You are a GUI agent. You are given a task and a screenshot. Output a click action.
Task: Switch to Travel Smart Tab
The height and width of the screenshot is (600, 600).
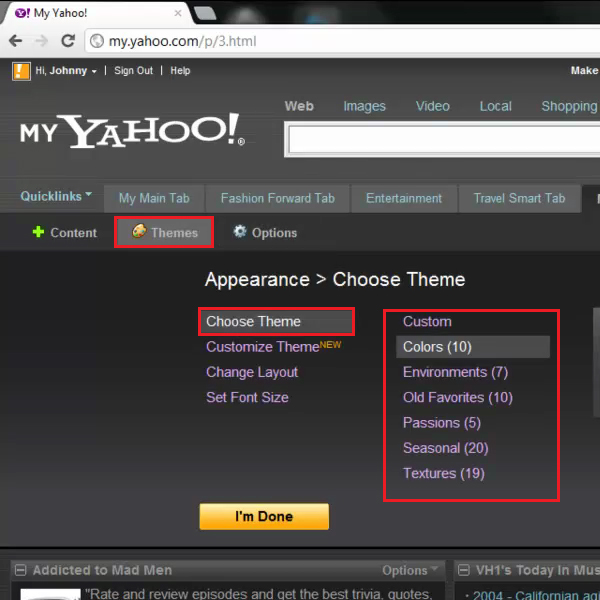click(x=519, y=198)
